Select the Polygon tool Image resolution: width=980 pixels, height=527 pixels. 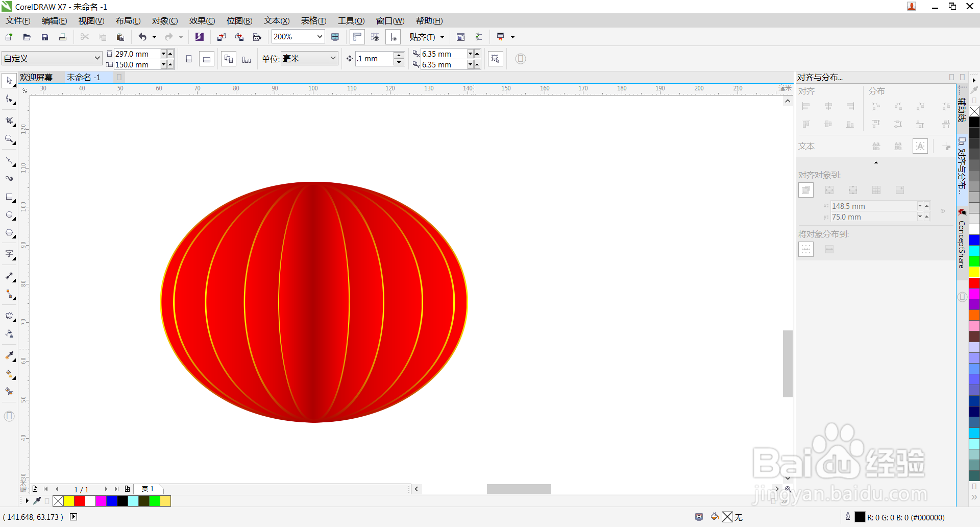pos(9,233)
